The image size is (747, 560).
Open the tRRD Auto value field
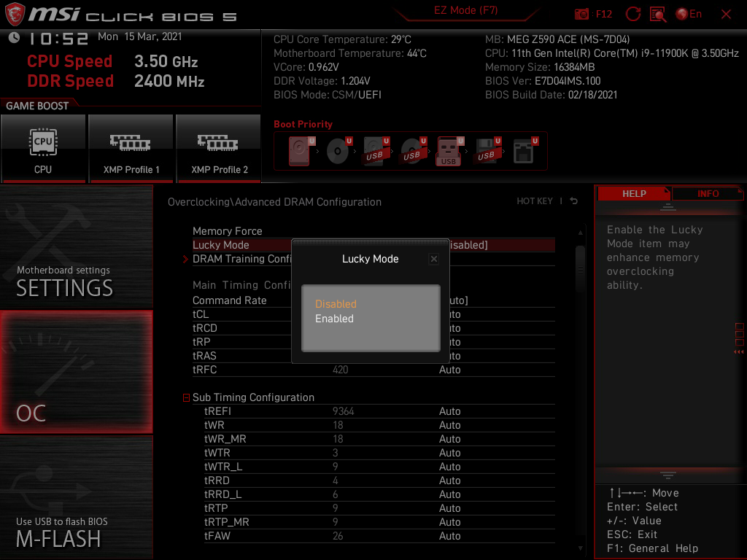449,481
